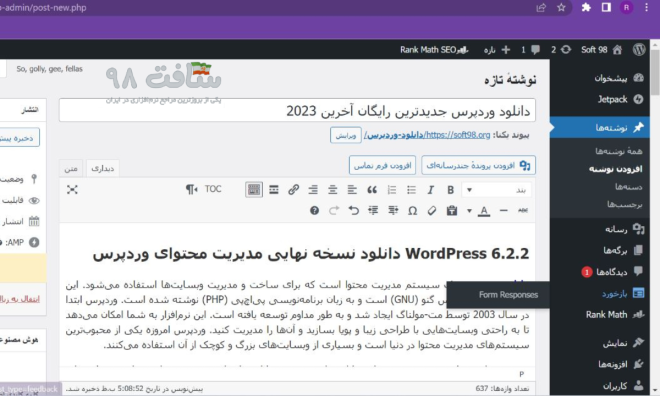Open Form Responses flyout item

pyautogui.click(x=508, y=295)
